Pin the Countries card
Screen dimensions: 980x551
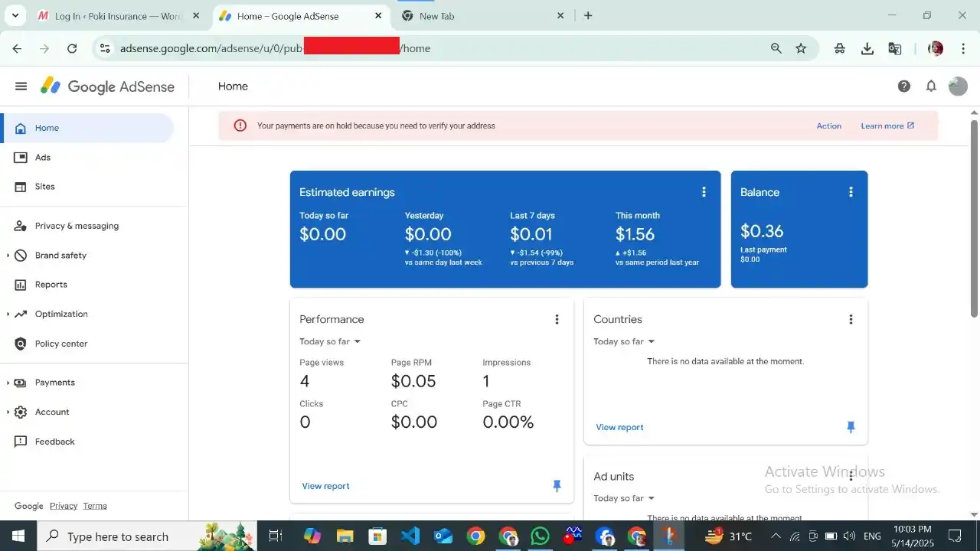tap(851, 427)
